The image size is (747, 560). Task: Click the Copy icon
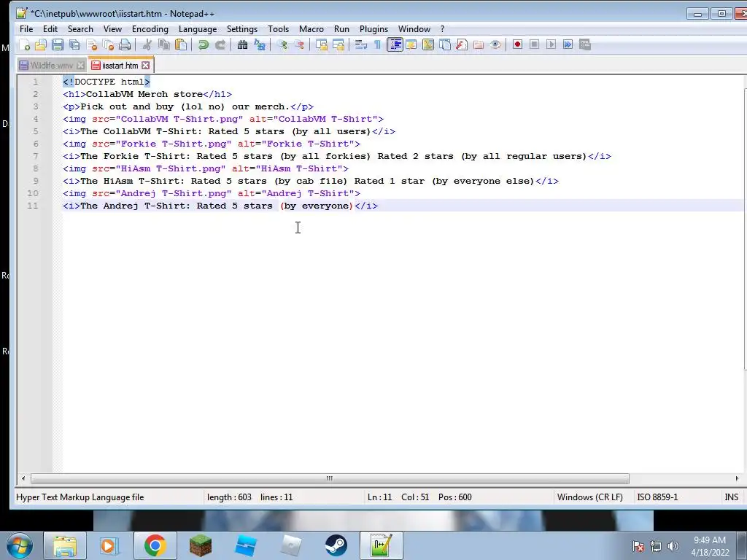pos(164,44)
